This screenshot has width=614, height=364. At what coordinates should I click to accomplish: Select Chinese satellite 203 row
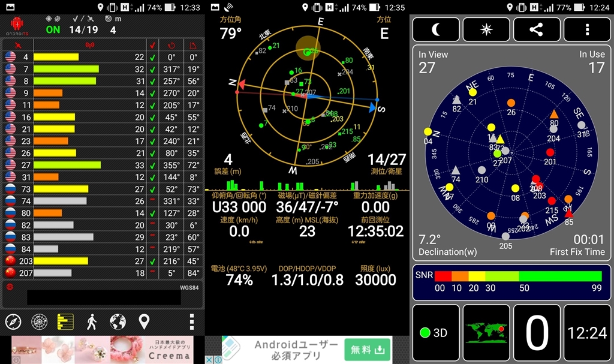(103, 261)
